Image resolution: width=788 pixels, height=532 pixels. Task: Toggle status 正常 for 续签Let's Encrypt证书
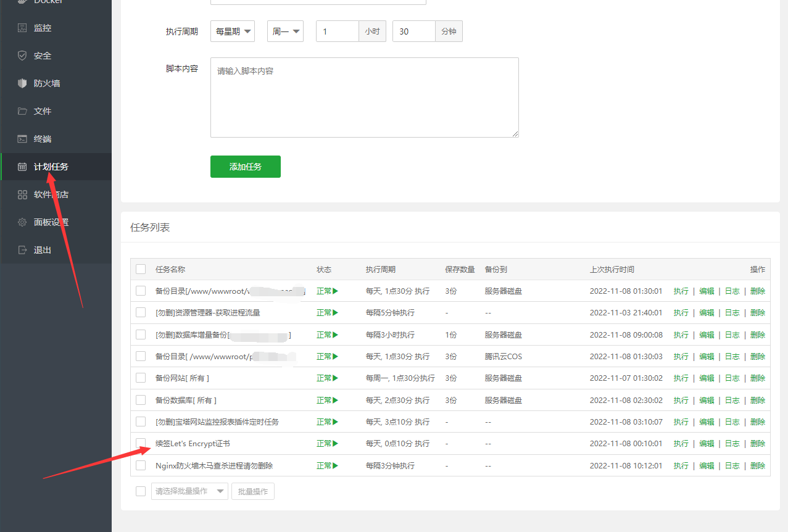click(328, 444)
